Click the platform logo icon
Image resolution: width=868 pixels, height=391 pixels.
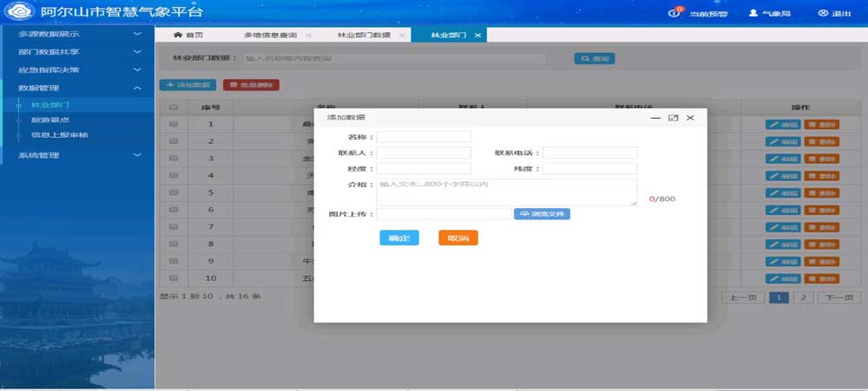coord(18,13)
